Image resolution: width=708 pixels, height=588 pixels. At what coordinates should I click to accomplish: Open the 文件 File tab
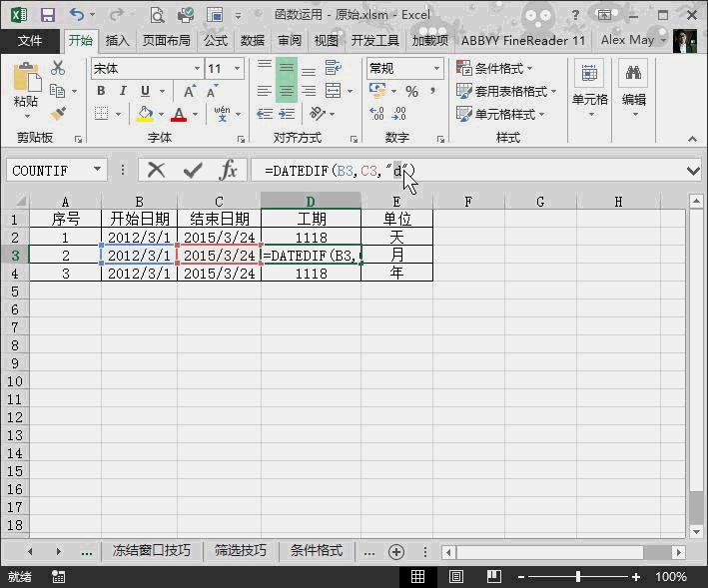tap(30, 41)
